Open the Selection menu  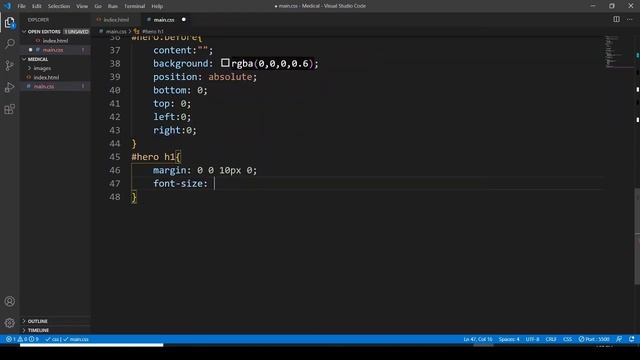point(59,6)
